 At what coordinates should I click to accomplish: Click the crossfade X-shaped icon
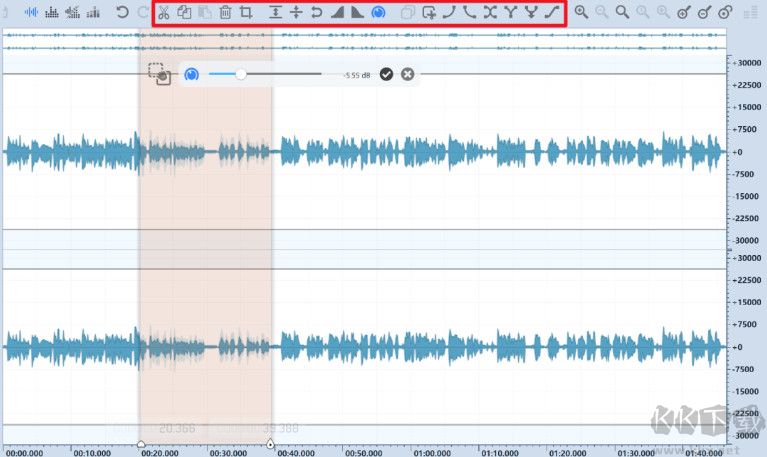coord(490,12)
